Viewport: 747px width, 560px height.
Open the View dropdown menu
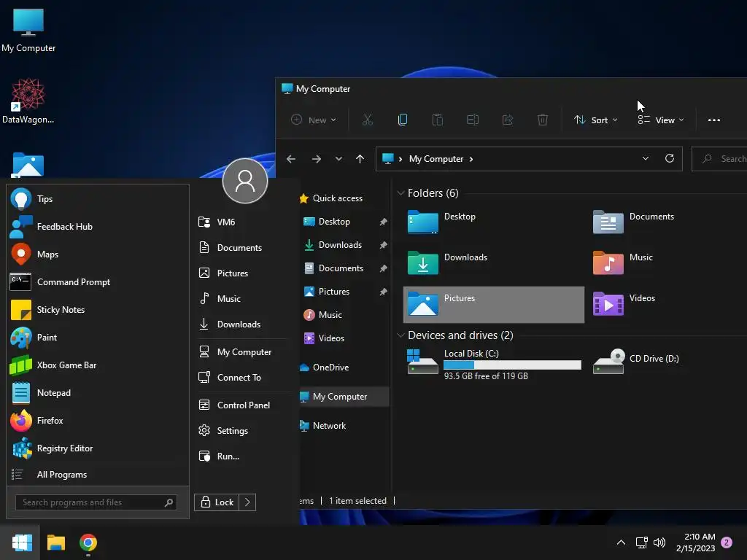pyautogui.click(x=661, y=120)
